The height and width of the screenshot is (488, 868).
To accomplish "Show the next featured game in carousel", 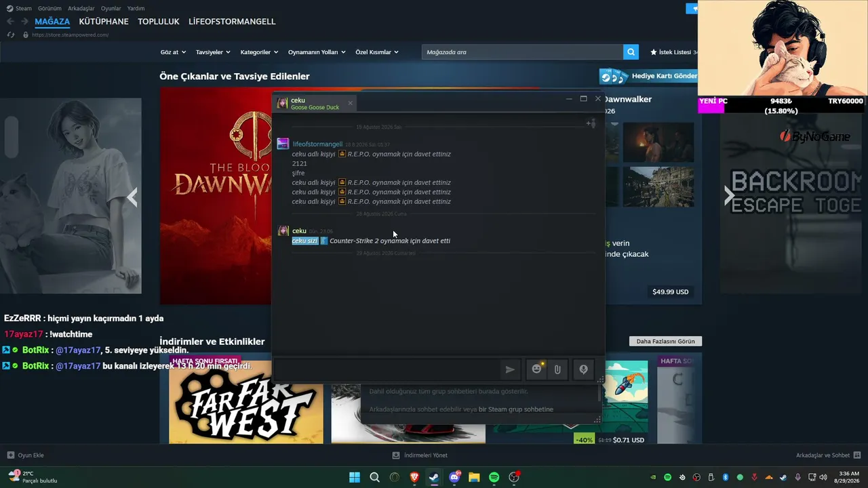I will point(729,197).
